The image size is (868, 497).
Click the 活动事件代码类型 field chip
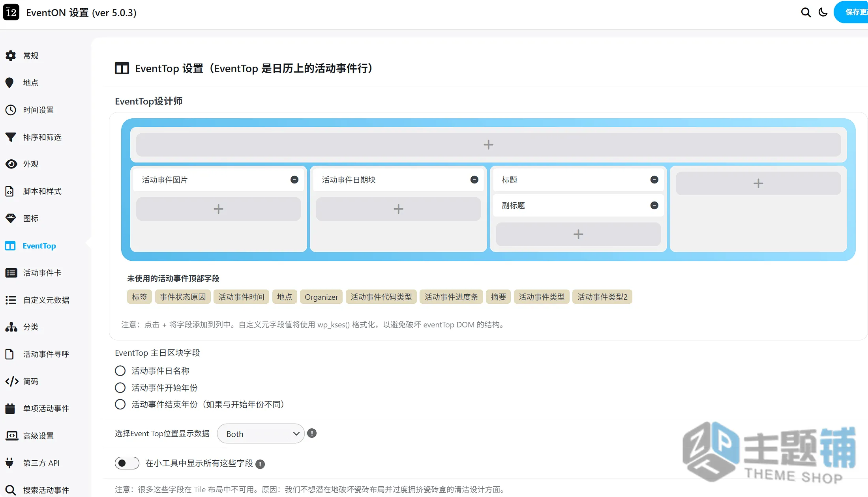point(381,297)
